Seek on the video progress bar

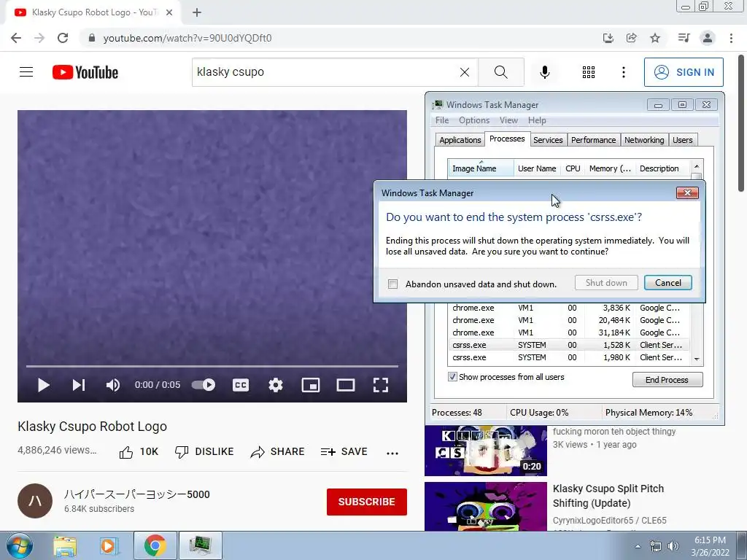click(212, 366)
